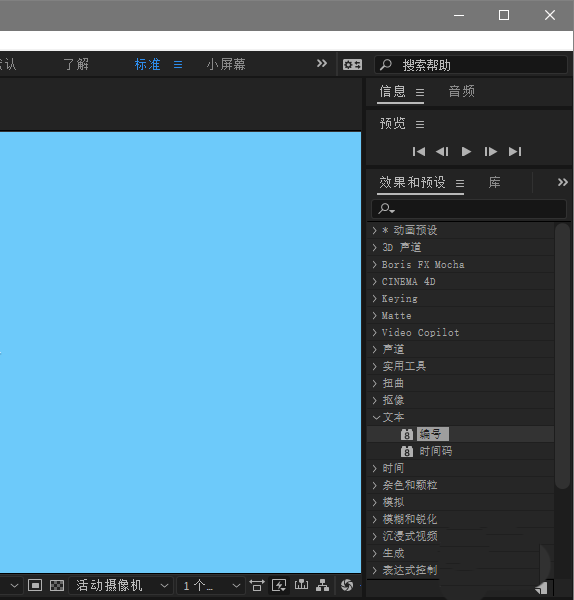Click the 预览 panel title

point(392,124)
